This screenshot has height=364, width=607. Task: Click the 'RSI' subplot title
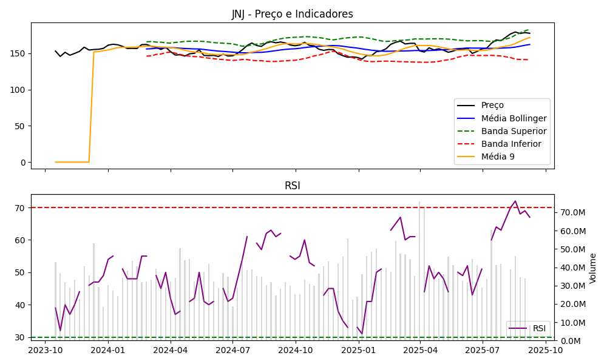[292, 186]
